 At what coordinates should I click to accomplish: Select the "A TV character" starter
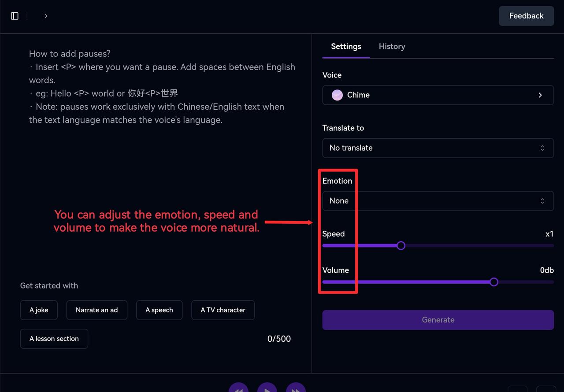(x=223, y=310)
